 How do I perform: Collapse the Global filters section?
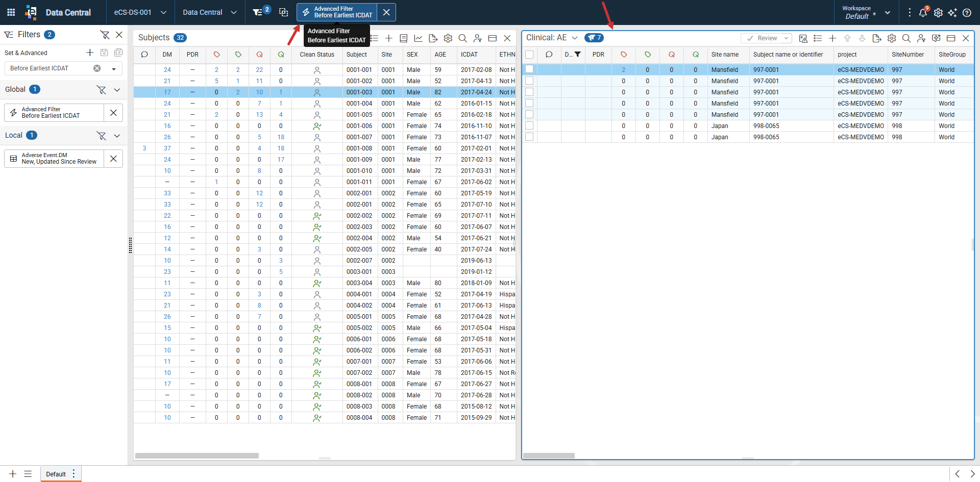117,90
